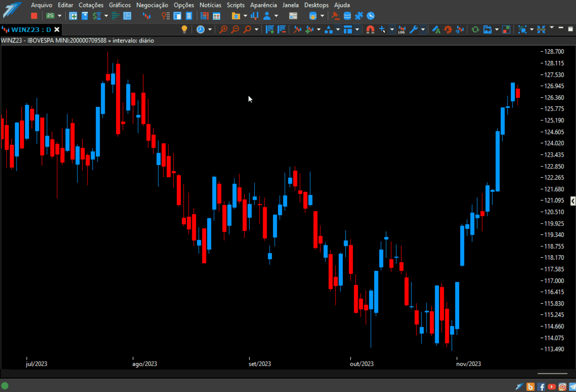Click the blue user account icon
The width and height of the screenshot is (576, 392).
click(267, 16)
